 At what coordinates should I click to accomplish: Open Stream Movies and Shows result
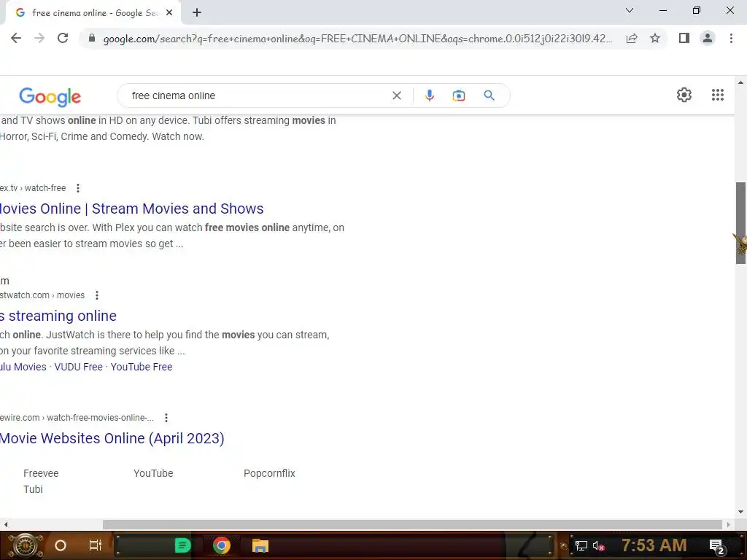coord(131,209)
